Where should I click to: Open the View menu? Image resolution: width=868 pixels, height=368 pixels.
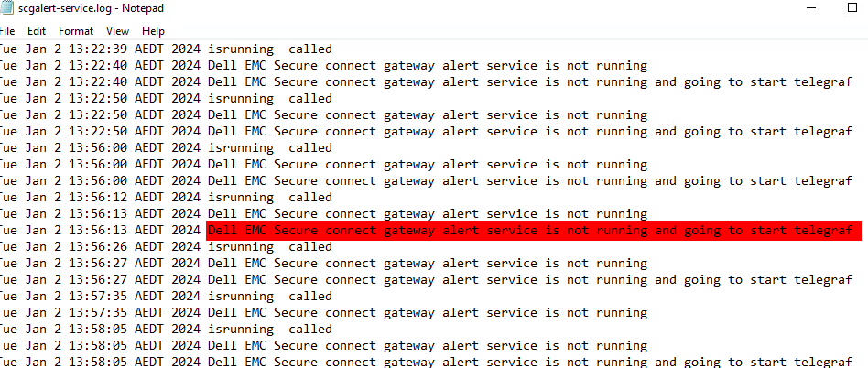click(x=117, y=31)
